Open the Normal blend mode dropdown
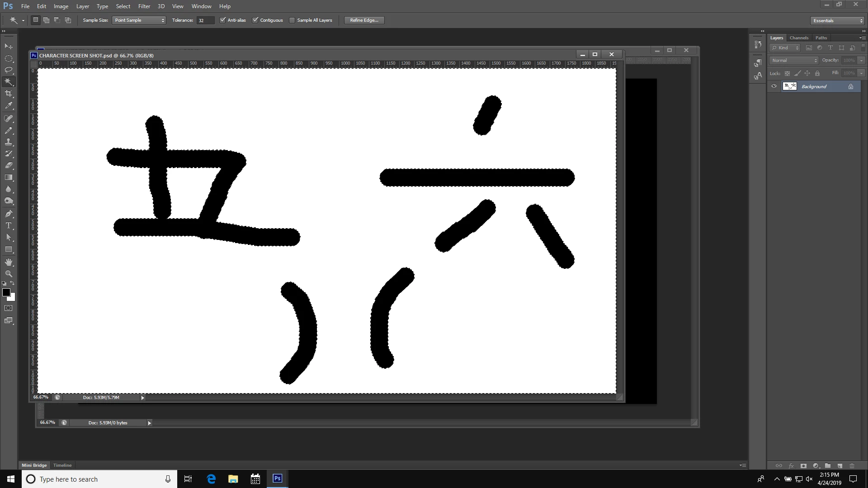The width and height of the screenshot is (868, 488). 794,60
